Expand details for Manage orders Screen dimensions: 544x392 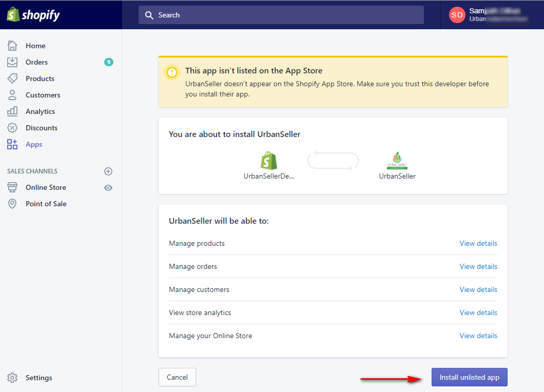478,266
